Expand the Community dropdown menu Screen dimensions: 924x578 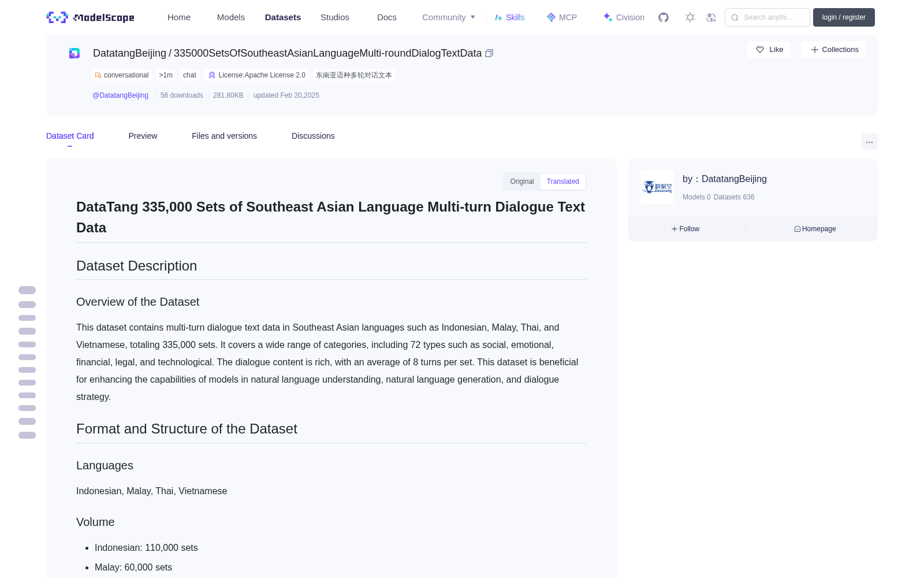point(449,17)
